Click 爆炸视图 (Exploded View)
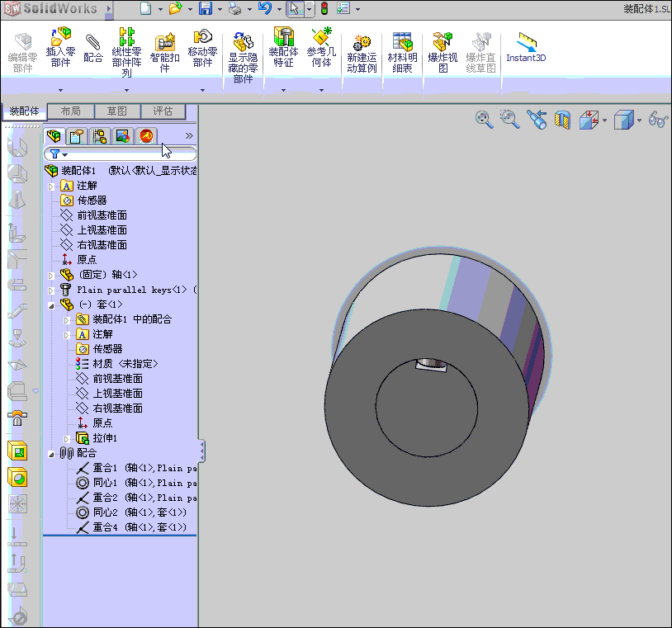The image size is (672, 628). pos(442,52)
